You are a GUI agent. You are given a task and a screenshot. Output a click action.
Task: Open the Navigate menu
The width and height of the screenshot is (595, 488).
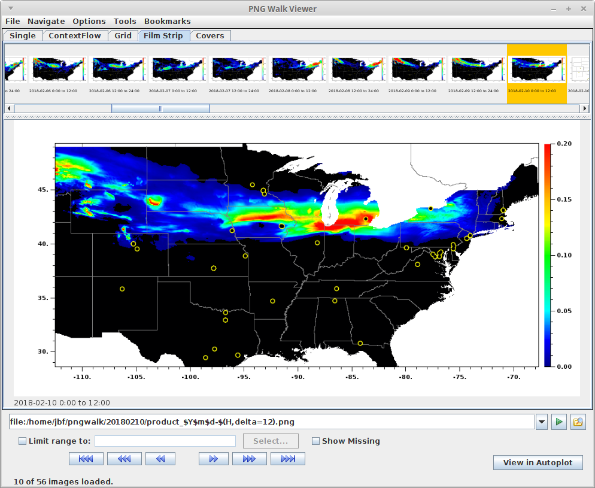(46, 21)
